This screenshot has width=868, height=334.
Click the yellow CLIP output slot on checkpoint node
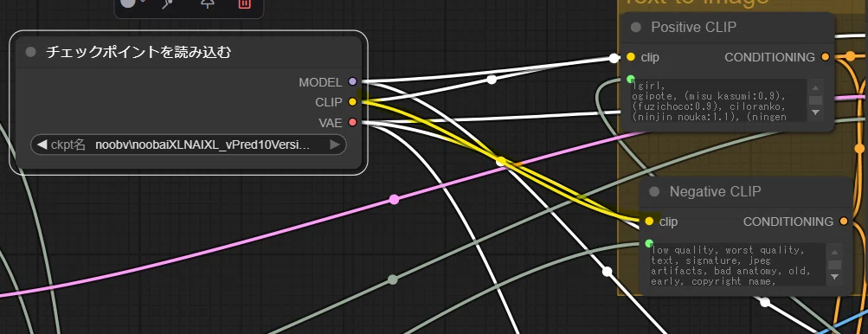pyautogui.click(x=352, y=102)
